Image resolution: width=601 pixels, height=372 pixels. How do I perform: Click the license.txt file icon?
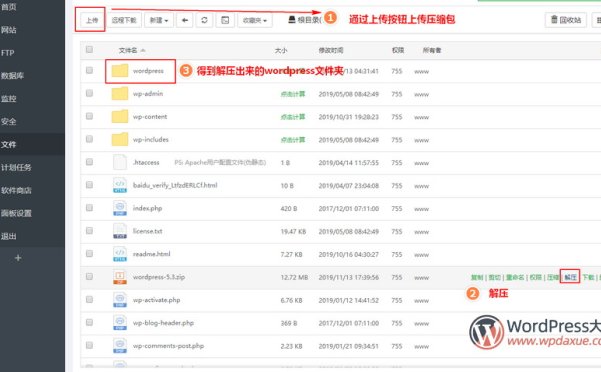pos(120,231)
